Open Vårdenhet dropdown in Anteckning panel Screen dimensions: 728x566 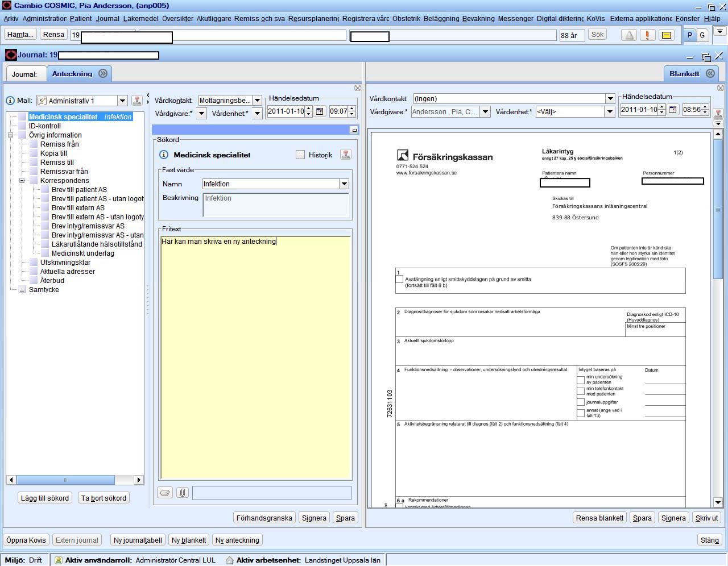(257, 113)
